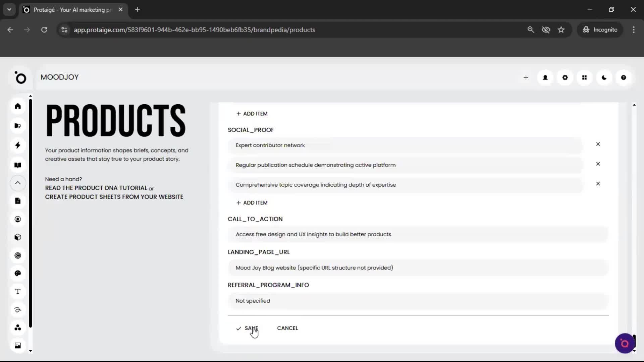Open READ THE PRODUCT DNA TUTORIAL link
The height and width of the screenshot is (362, 644).
96,188
